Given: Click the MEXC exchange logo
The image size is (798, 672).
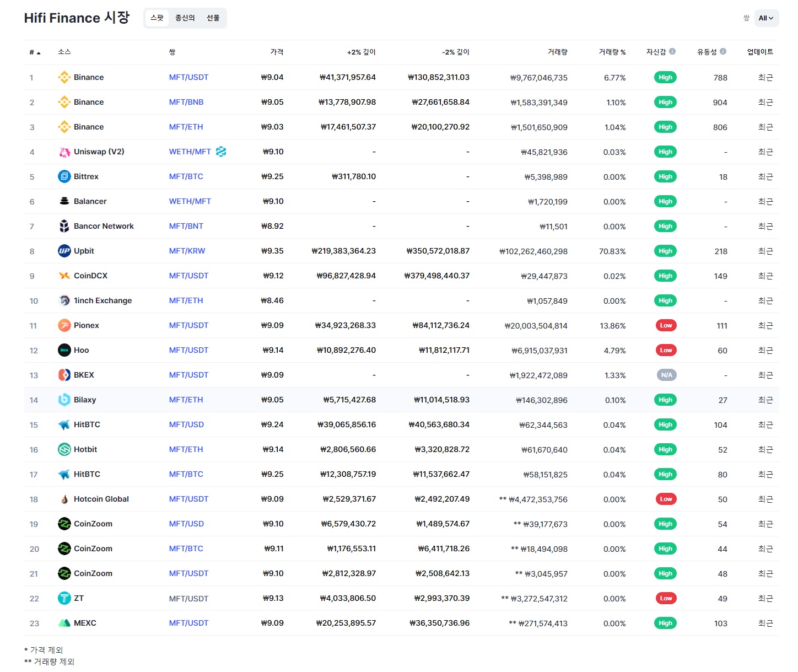Looking at the screenshot, I should tap(64, 623).
